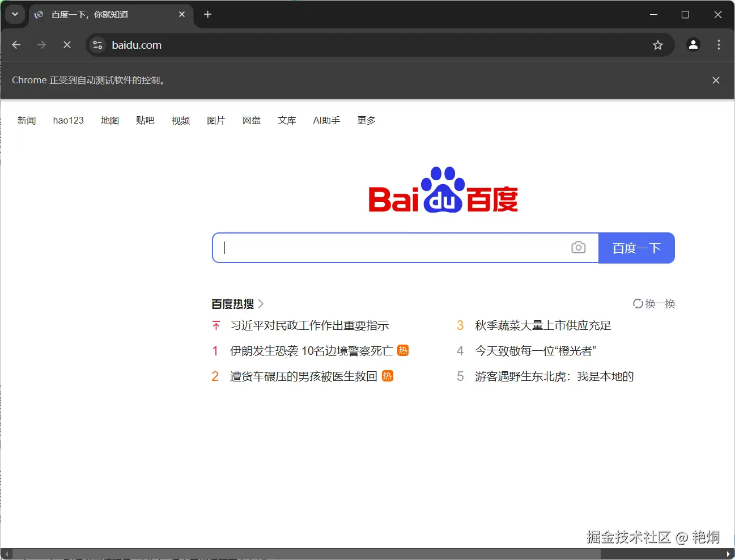Image resolution: width=735 pixels, height=560 pixels.
Task: Maximize the Chrome window
Action: 685,14
